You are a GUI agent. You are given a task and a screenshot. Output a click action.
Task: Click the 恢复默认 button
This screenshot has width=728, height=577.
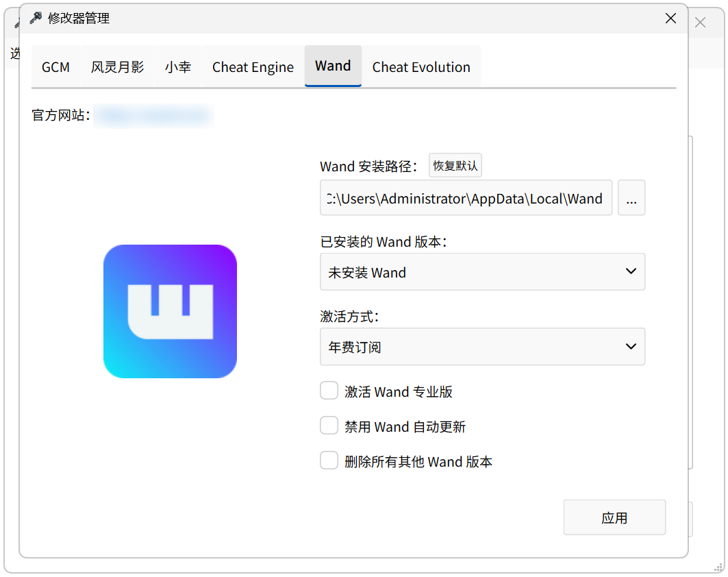(x=455, y=165)
